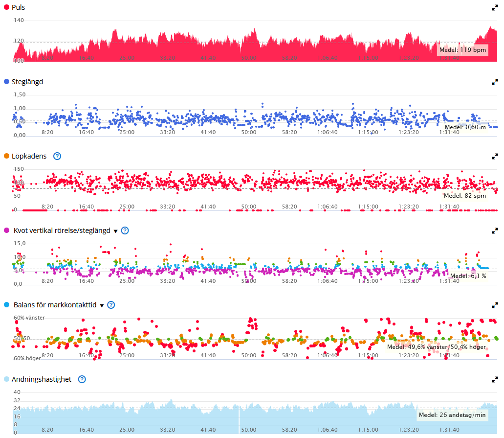Click the 40 axis value in Andningshastighet chart
The image size is (504, 438).
coord(17,392)
